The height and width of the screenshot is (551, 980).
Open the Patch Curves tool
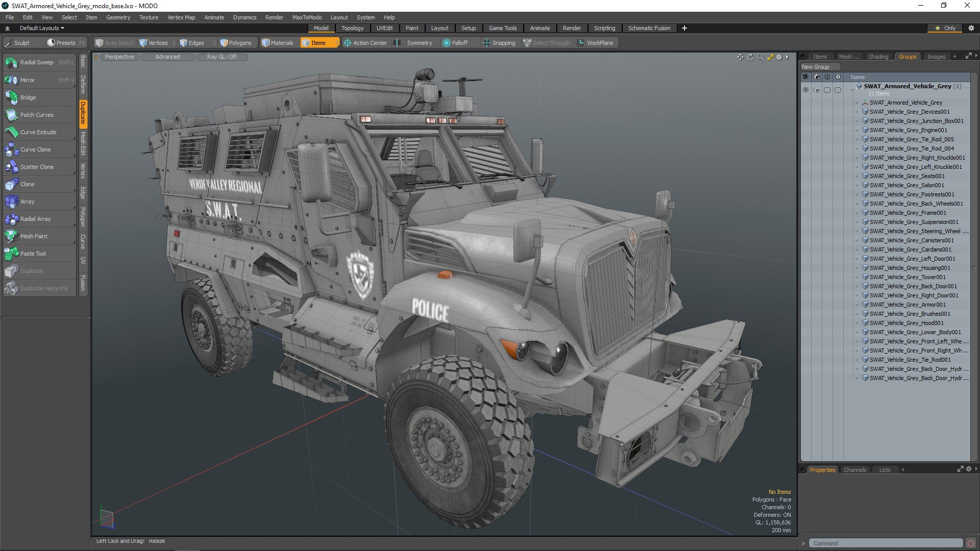pyautogui.click(x=39, y=115)
